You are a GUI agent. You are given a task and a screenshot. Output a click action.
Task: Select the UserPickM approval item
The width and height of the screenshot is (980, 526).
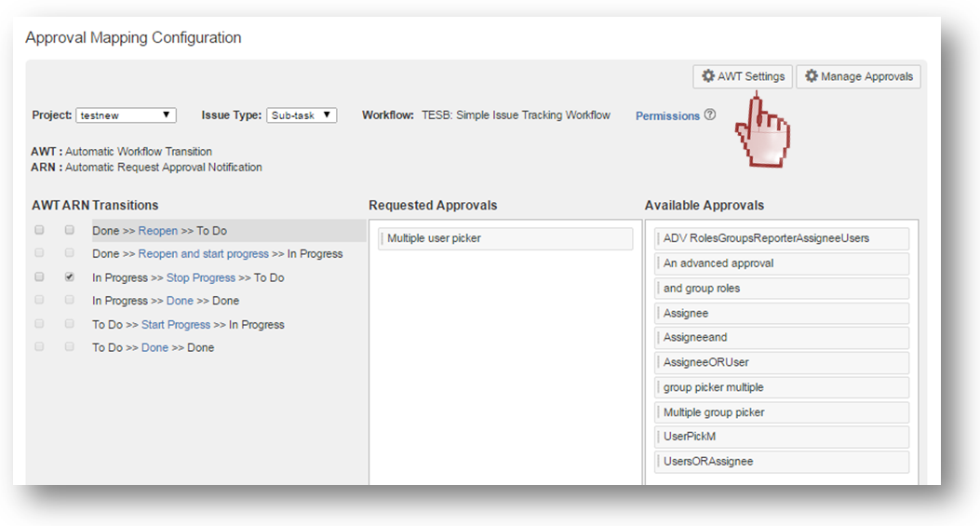click(x=781, y=437)
